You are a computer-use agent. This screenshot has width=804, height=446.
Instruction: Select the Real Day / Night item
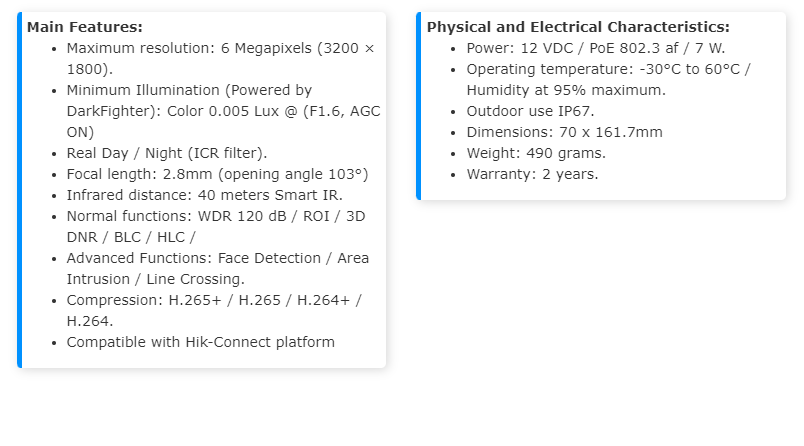[x=167, y=153]
